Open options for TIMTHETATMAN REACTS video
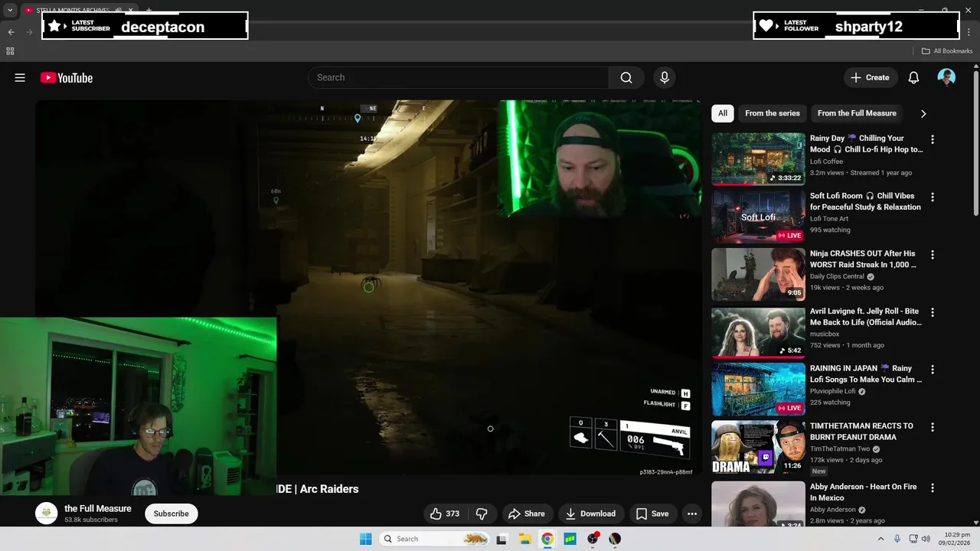The width and height of the screenshot is (980, 551). point(933,426)
